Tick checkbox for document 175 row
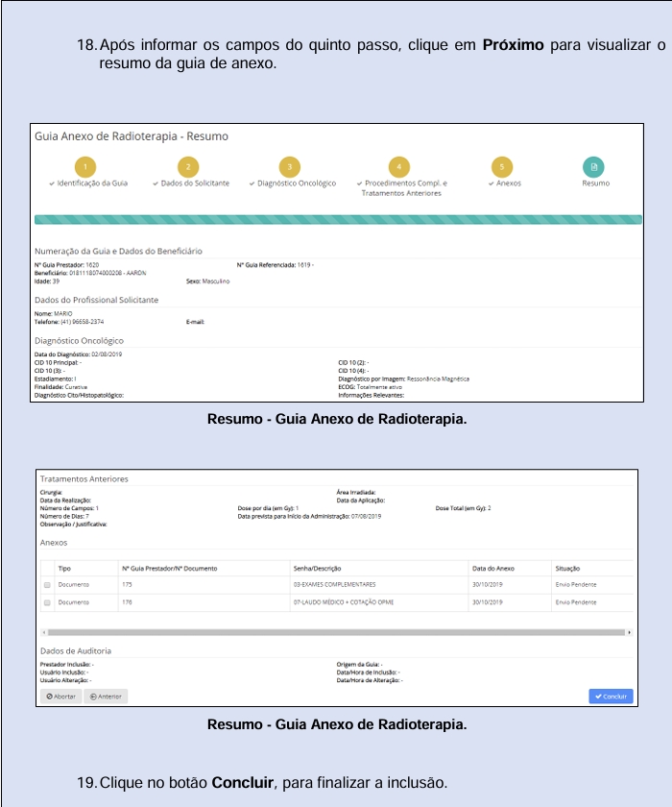 tap(47, 585)
